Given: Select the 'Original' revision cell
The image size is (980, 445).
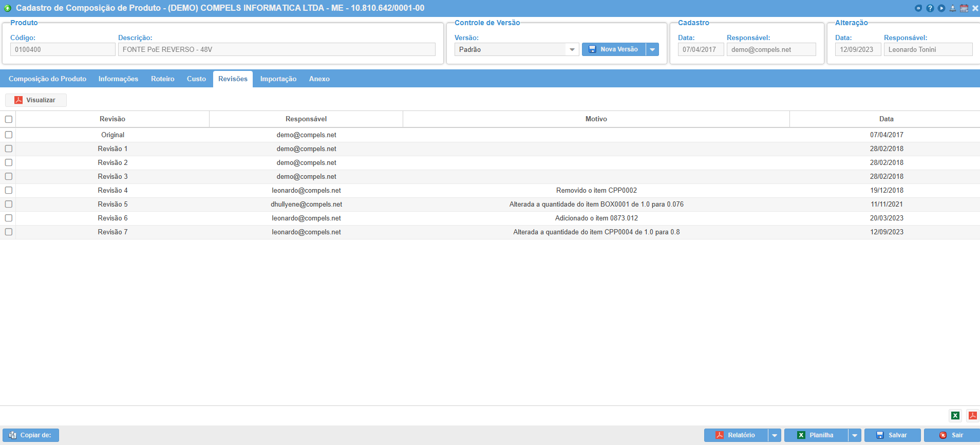Looking at the screenshot, I should (112, 135).
